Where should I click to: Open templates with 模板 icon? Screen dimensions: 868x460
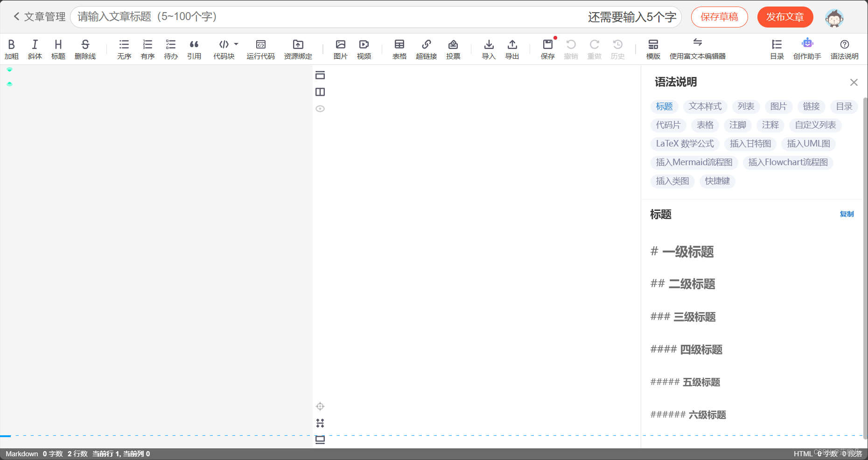[653, 49]
